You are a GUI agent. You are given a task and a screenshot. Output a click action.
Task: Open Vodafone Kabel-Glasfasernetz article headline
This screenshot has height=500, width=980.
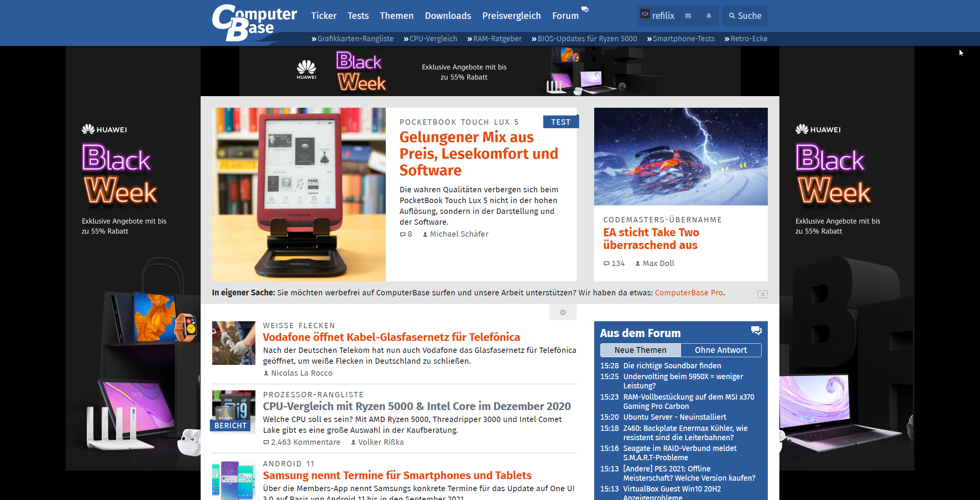(x=391, y=337)
